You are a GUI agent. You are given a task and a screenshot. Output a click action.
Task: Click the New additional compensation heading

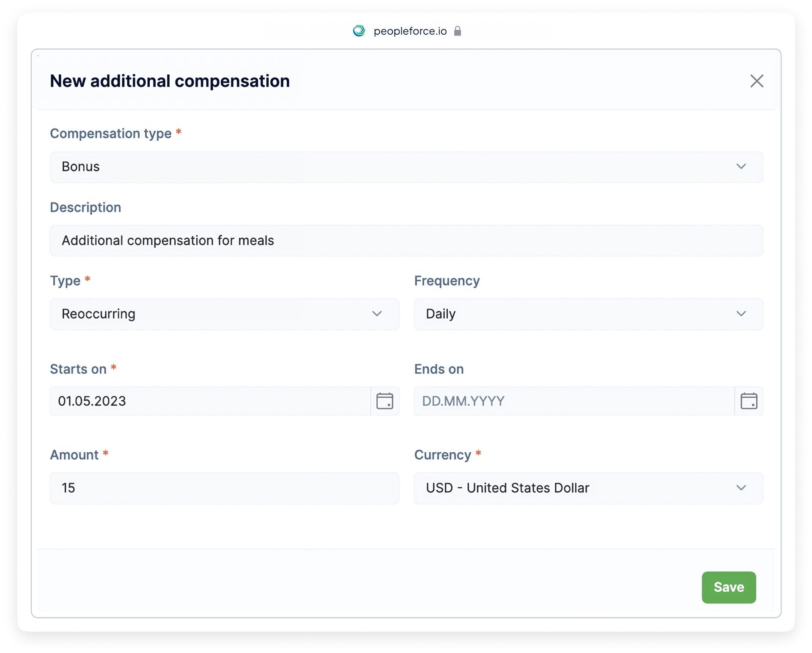pos(170,81)
